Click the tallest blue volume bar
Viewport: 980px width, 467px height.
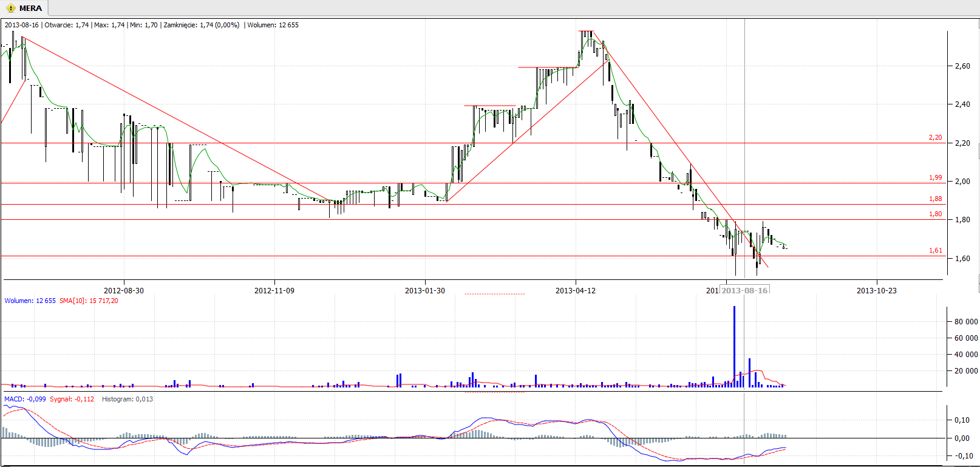(x=734, y=346)
